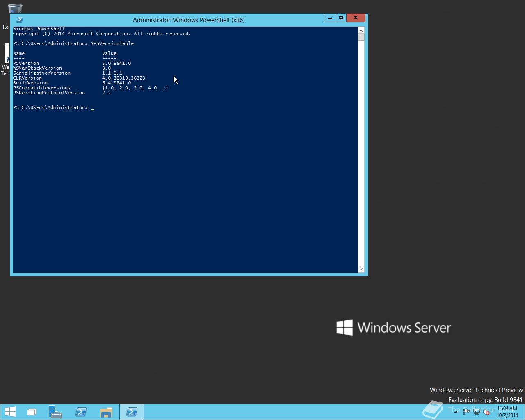
Task: Open the Start menu
Action: (x=10, y=412)
